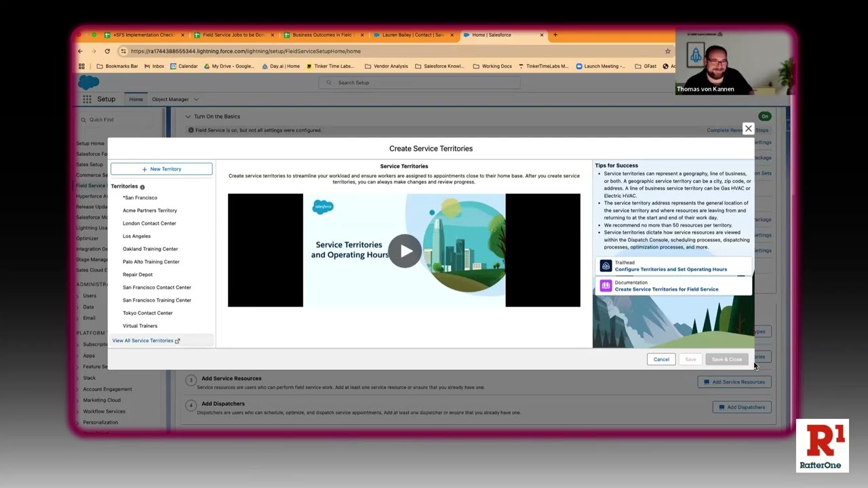This screenshot has width=868, height=488.
Task: Click the browser back arrow
Action: coord(80,51)
